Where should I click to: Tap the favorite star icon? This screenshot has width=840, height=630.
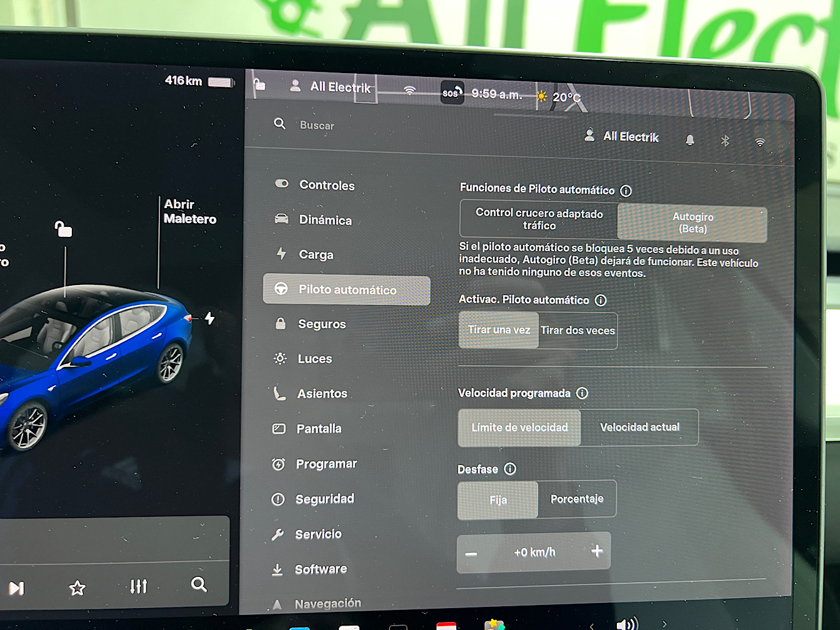tap(77, 587)
